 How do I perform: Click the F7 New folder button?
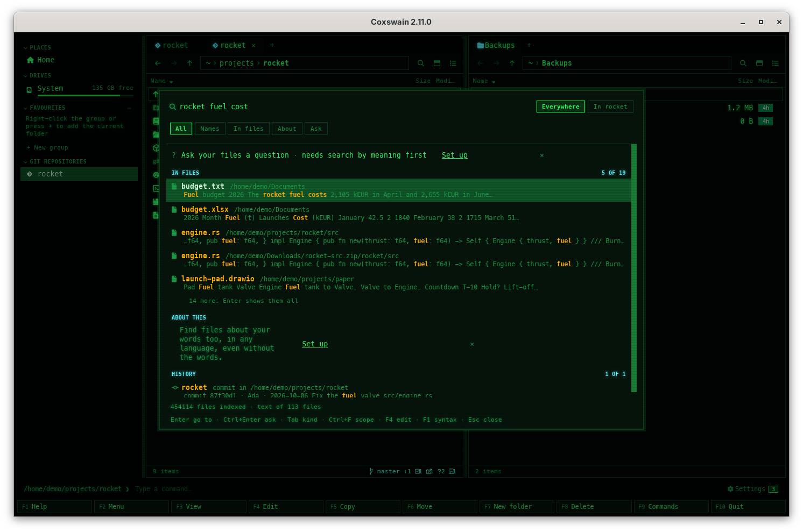point(517,507)
